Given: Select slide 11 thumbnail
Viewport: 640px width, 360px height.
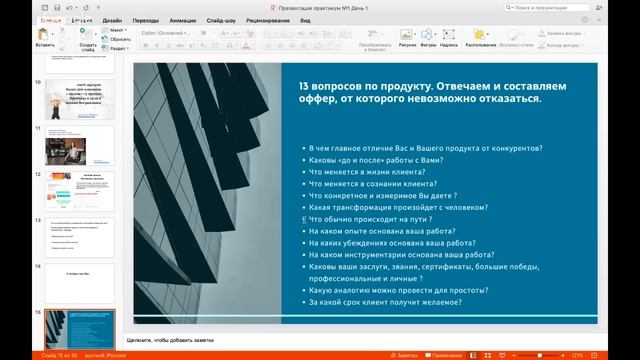Looking at the screenshot, I should 80,145.
